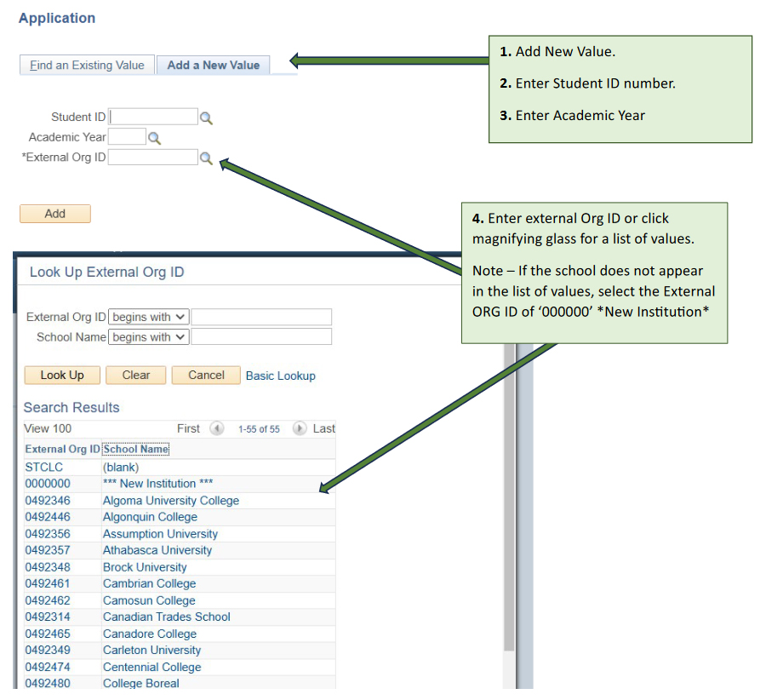This screenshot has height=700, width=766.
Task: Go to previous results page arrow
Action: coord(217,428)
